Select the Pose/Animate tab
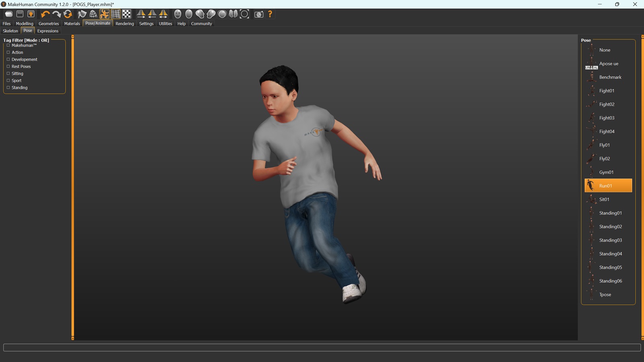644x362 pixels. click(98, 23)
